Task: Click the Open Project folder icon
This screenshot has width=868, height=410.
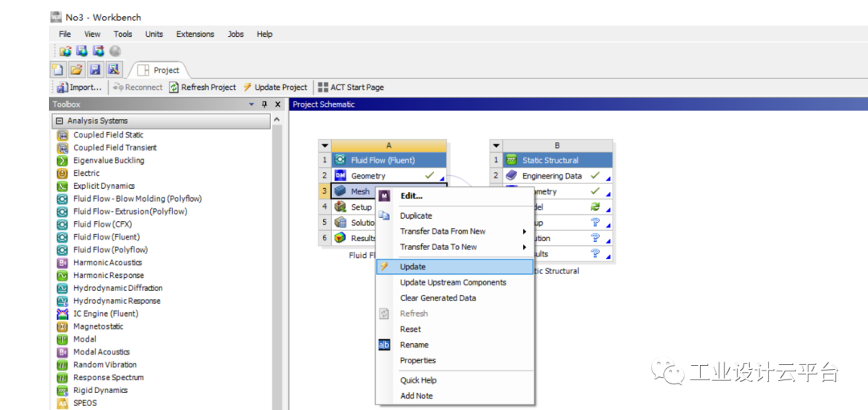Action: 76,70
